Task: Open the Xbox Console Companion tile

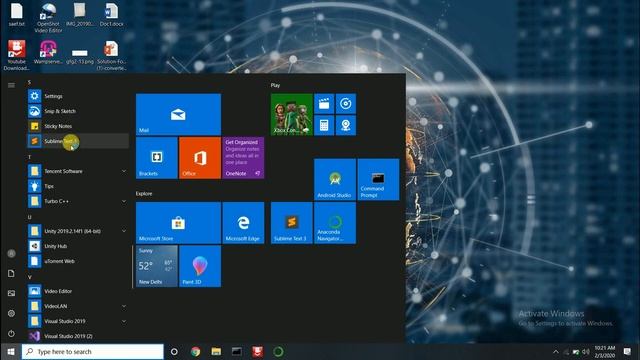Action: [x=291, y=114]
